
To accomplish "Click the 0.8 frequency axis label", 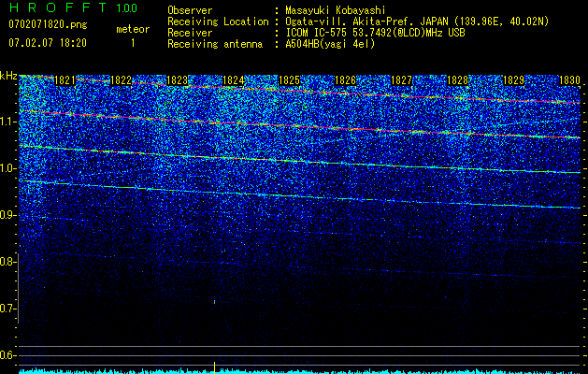I will [7, 262].
